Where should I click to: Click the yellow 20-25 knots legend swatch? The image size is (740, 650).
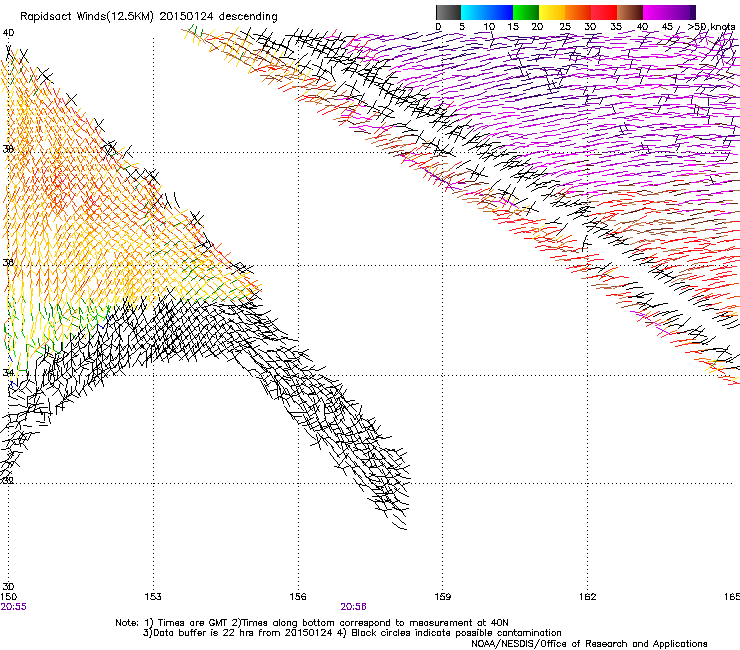tap(552, 12)
